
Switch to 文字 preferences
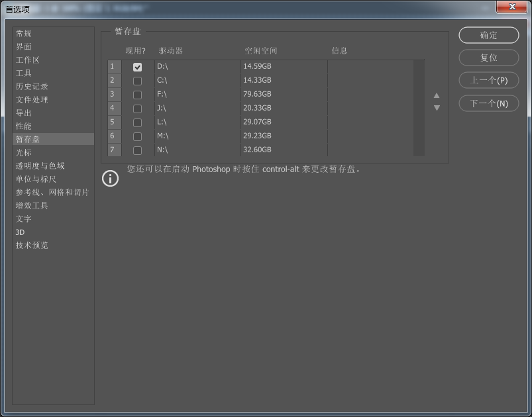point(53,218)
